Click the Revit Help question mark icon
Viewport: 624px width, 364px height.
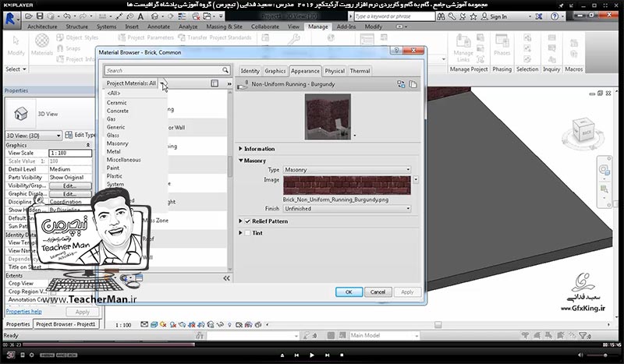pyautogui.click(x=555, y=16)
